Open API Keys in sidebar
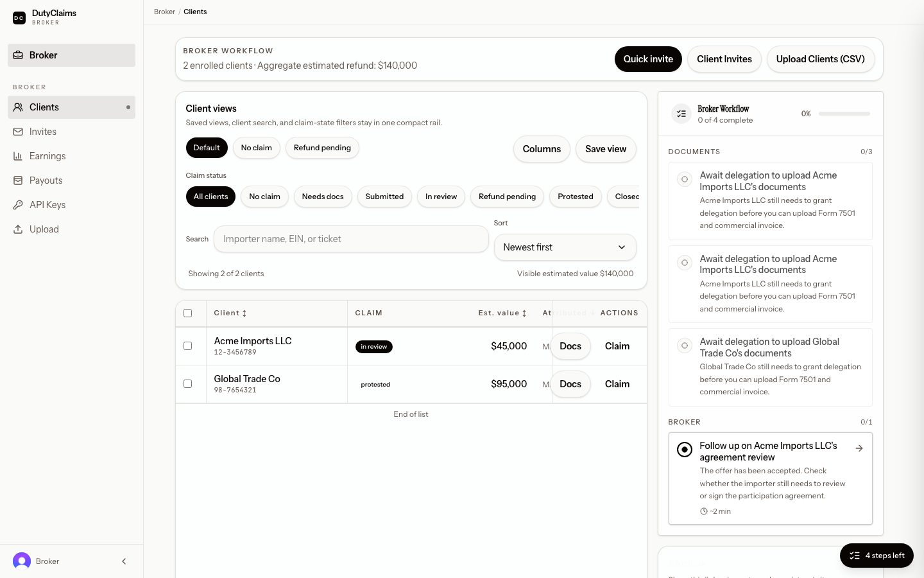The image size is (924, 578). click(71, 205)
